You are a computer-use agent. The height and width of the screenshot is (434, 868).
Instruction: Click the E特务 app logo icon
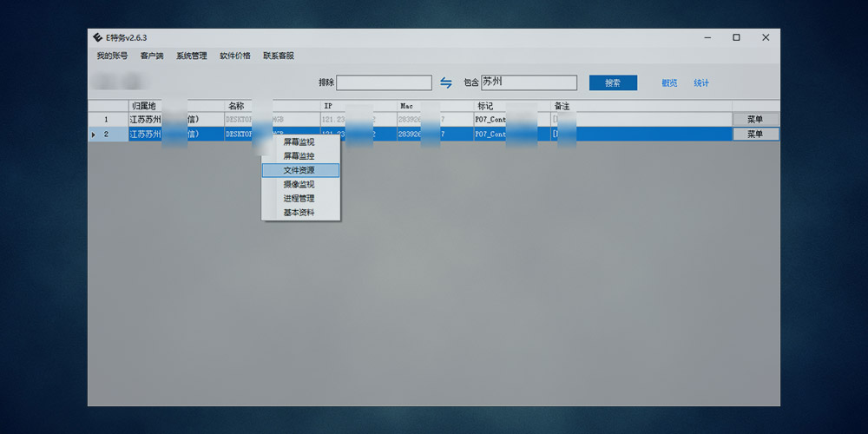[x=97, y=37]
